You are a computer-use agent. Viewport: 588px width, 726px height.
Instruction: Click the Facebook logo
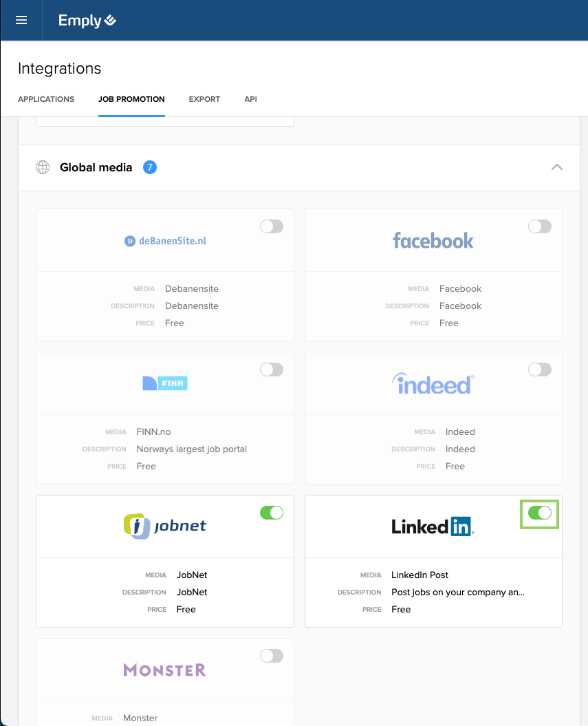(433, 241)
